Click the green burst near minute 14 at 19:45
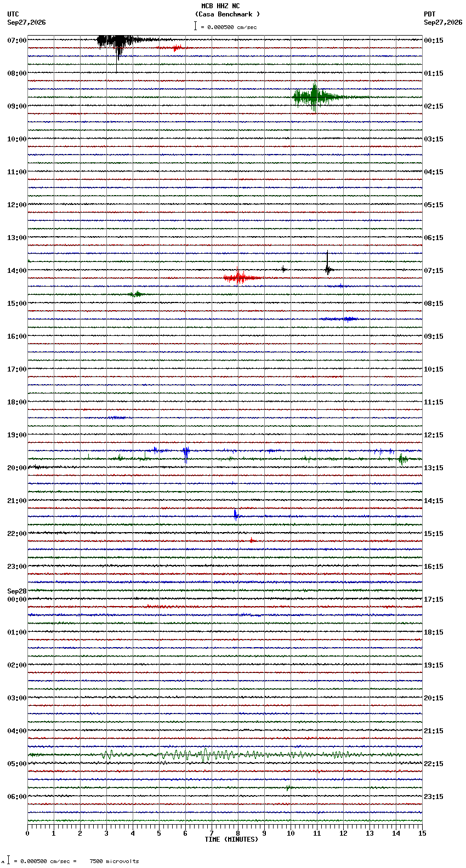Image resolution: width=466 pixels, height=868 pixels. coord(402,459)
